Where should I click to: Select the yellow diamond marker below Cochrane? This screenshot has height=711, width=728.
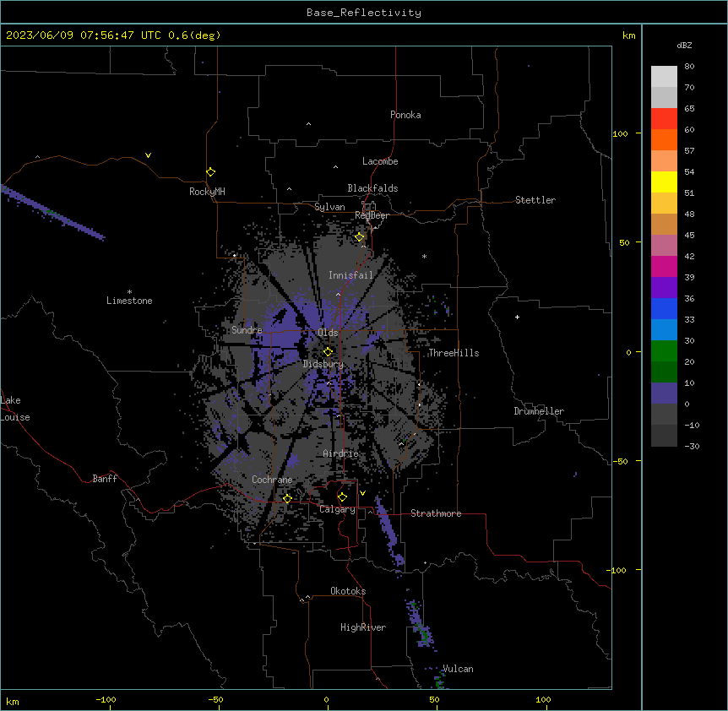287,498
